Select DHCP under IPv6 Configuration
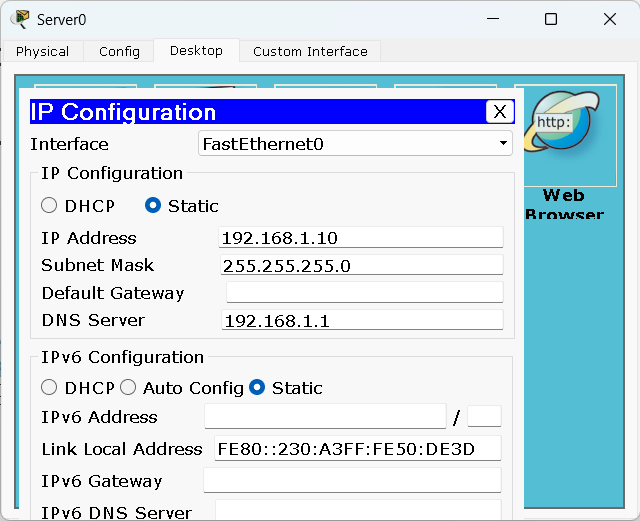Image resolution: width=640 pixels, height=521 pixels. click(x=49, y=387)
